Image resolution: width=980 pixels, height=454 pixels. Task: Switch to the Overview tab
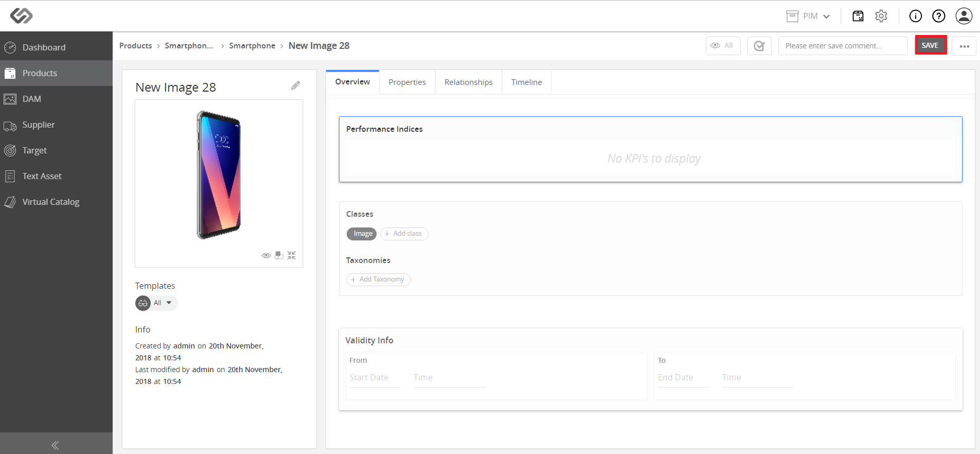[x=352, y=82]
